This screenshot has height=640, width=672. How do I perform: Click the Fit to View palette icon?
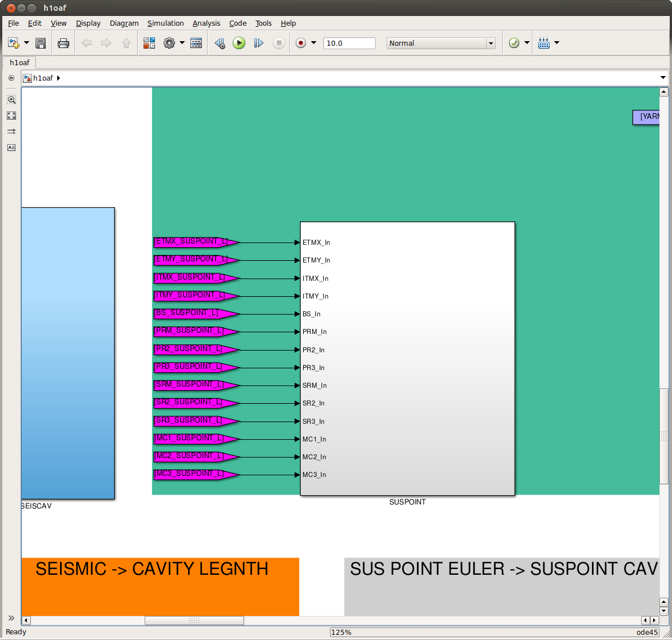[11, 116]
